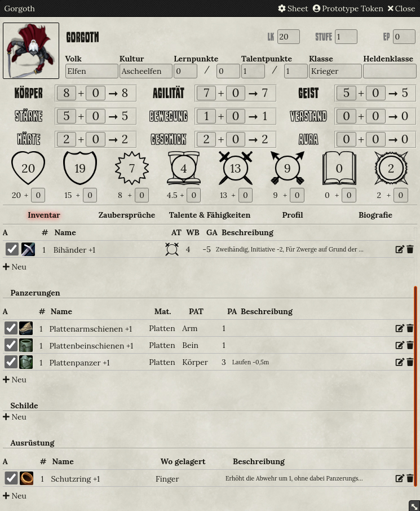Image resolution: width=420 pixels, height=511 pixels.
Task: Click the crossed swords melee attack icon
Action: (236, 168)
